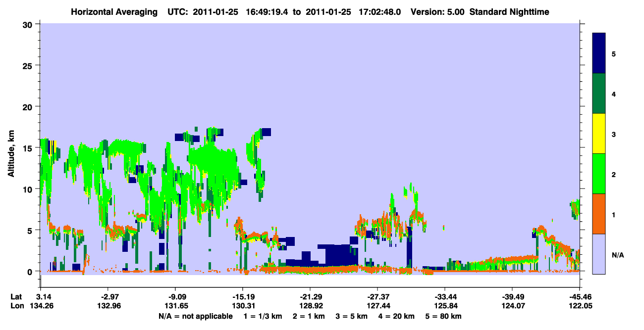Click the y-axis tick label 30

click(x=29, y=24)
